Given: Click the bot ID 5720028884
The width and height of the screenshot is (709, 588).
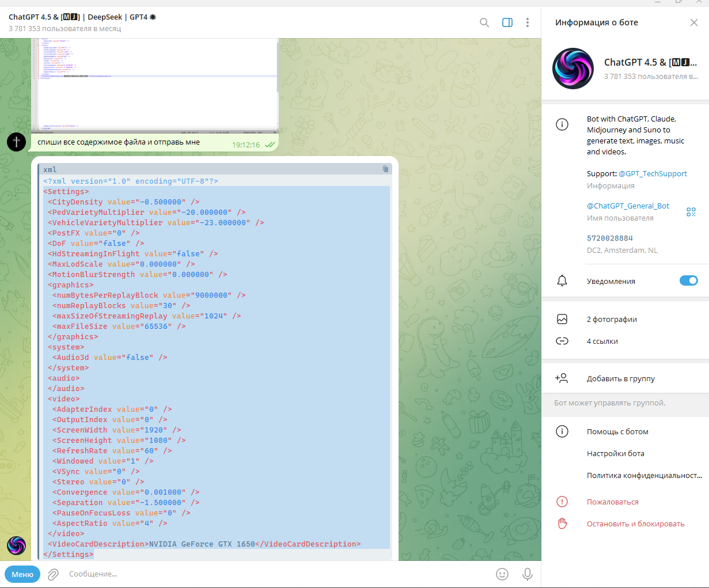Looking at the screenshot, I should [x=610, y=238].
